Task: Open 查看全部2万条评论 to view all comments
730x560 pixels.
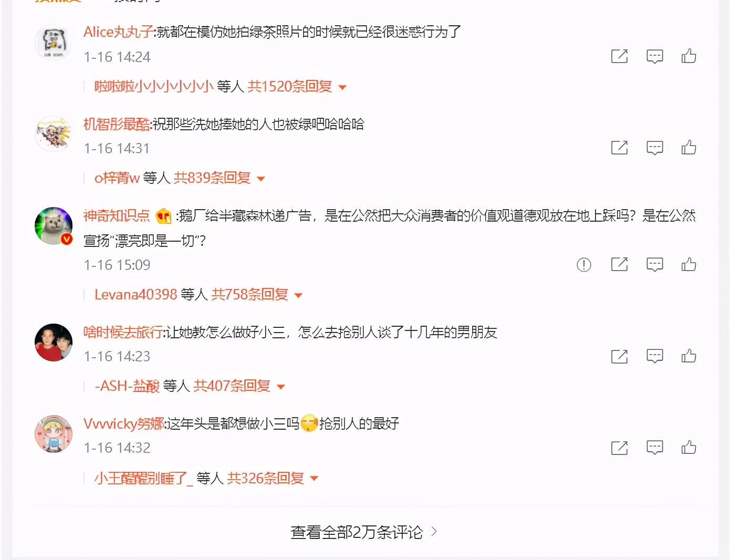Action: tap(363, 532)
